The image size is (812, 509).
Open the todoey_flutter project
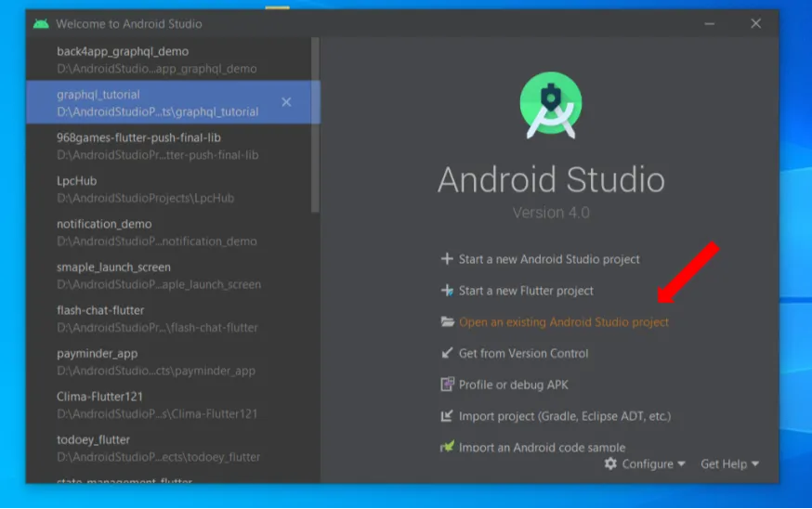tap(169, 448)
